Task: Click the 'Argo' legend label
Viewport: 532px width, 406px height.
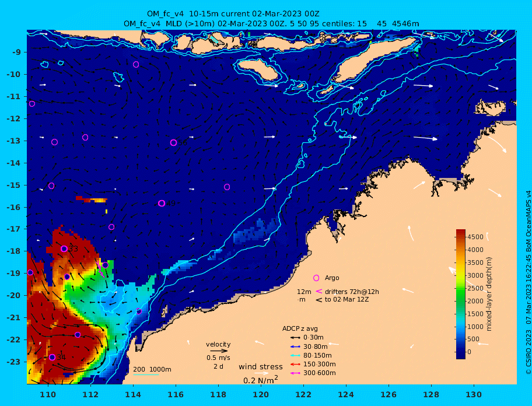Action: (332, 278)
